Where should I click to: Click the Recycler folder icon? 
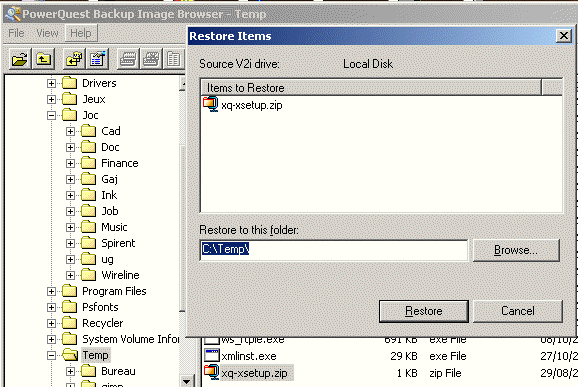click(70, 323)
